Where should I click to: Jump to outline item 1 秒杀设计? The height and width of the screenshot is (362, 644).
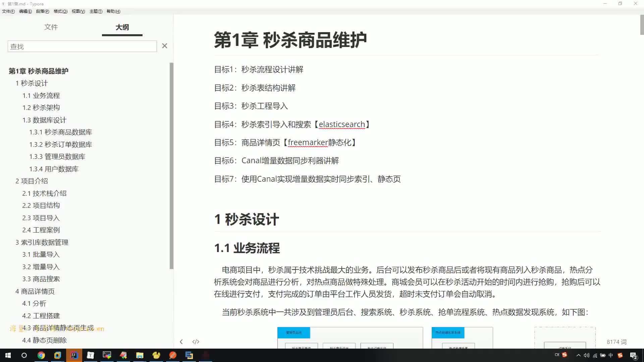(32, 83)
